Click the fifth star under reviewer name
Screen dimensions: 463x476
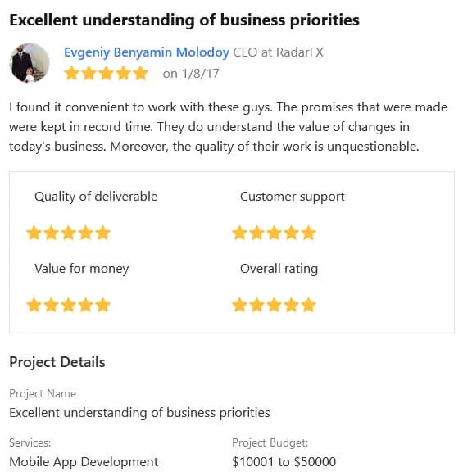141,74
